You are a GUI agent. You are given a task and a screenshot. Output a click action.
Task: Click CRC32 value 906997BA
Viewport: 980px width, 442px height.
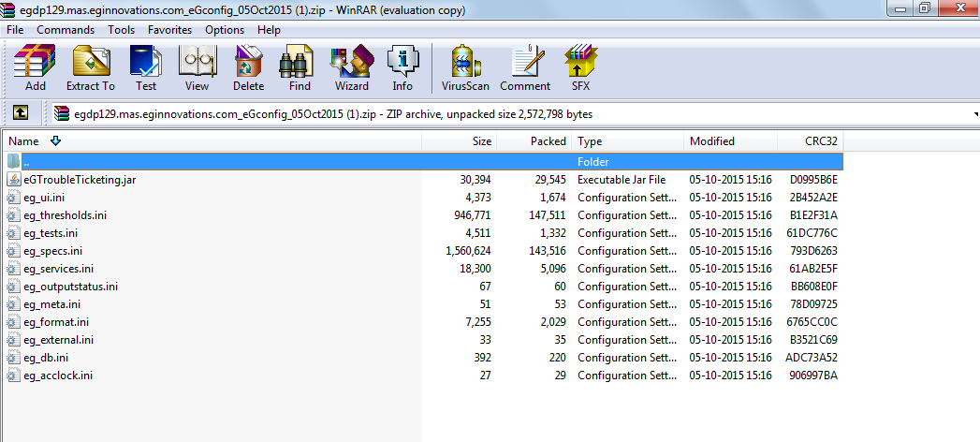click(x=813, y=376)
